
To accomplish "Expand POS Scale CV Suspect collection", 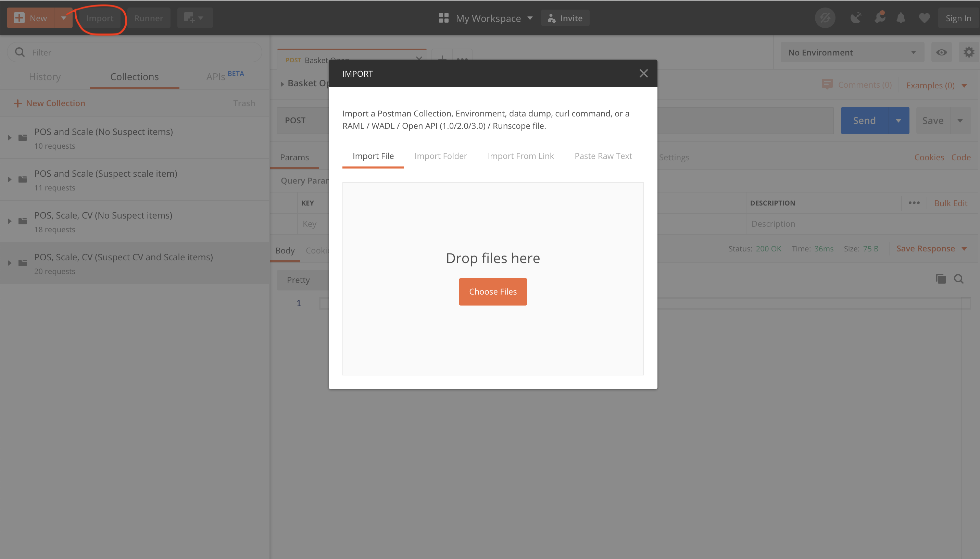I will 10,263.
